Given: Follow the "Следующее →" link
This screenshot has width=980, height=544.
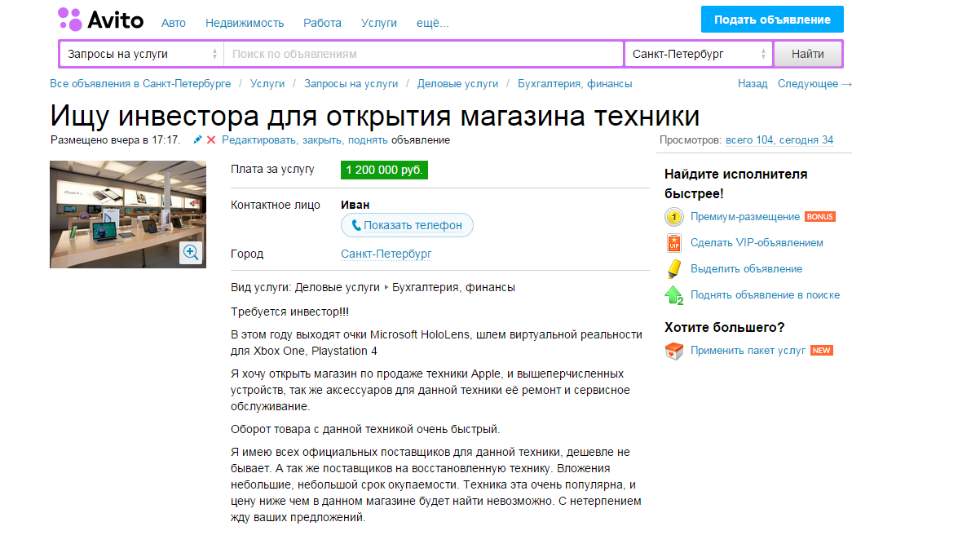Looking at the screenshot, I should (x=814, y=83).
